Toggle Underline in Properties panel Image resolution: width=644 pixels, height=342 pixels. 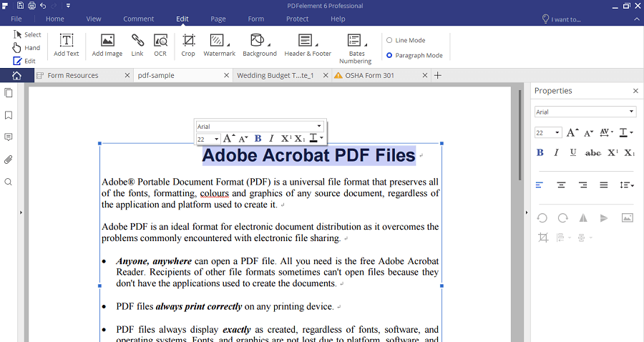[573, 152]
